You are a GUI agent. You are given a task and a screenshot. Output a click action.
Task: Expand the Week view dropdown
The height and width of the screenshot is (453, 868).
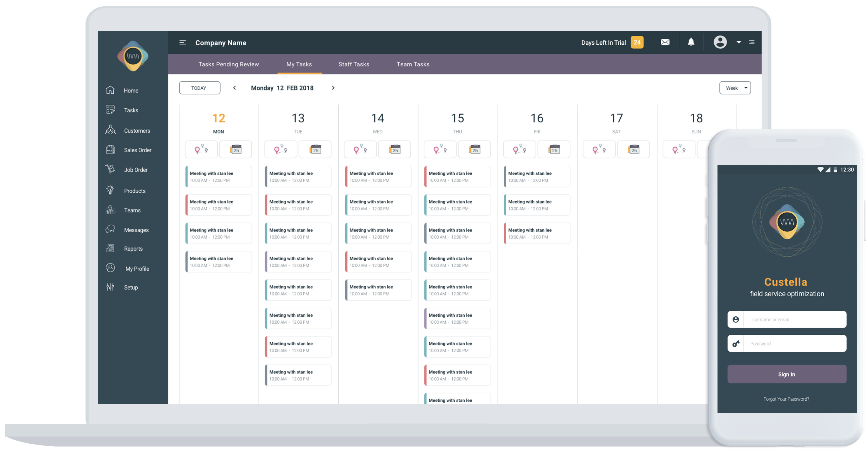tap(735, 88)
